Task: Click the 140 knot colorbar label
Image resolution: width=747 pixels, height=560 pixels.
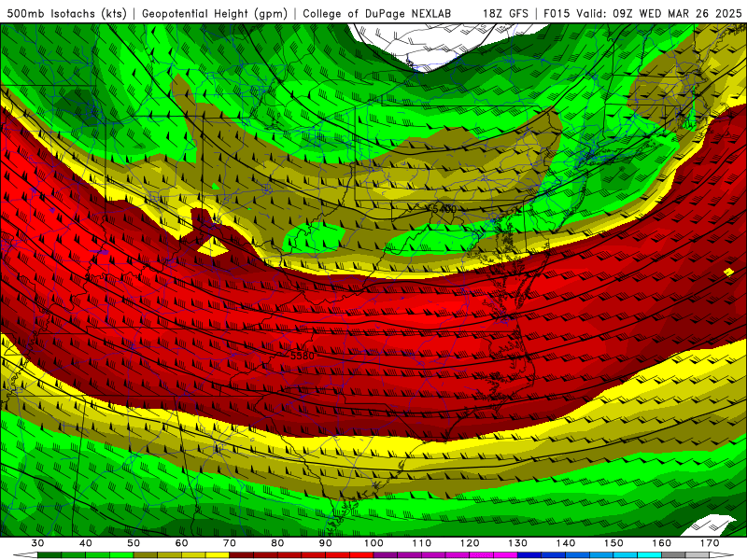Action: (x=566, y=543)
